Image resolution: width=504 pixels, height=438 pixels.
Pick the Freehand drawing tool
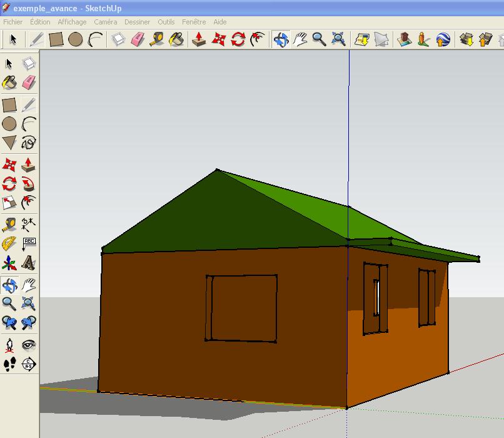(x=29, y=143)
